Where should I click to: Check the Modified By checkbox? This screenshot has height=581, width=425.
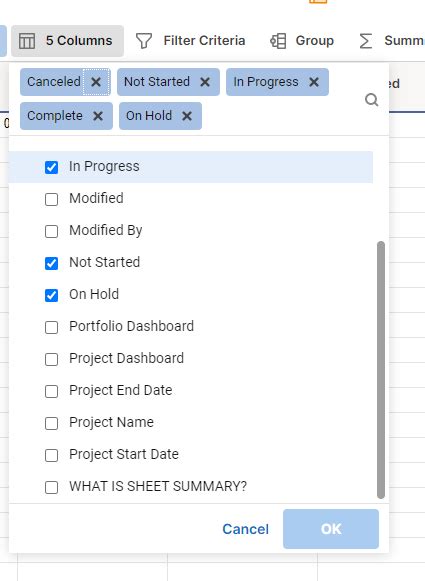click(x=52, y=231)
